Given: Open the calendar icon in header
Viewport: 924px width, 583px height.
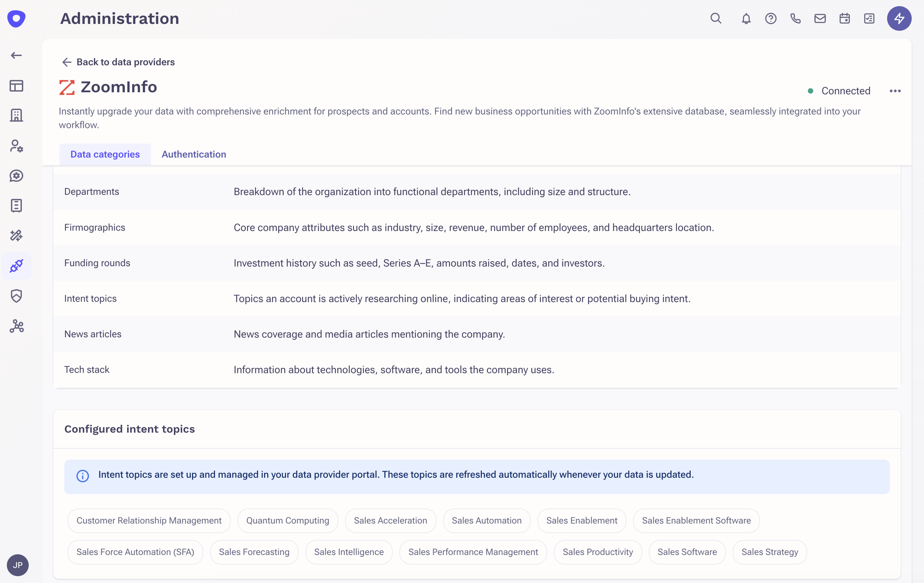Looking at the screenshot, I should (845, 18).
